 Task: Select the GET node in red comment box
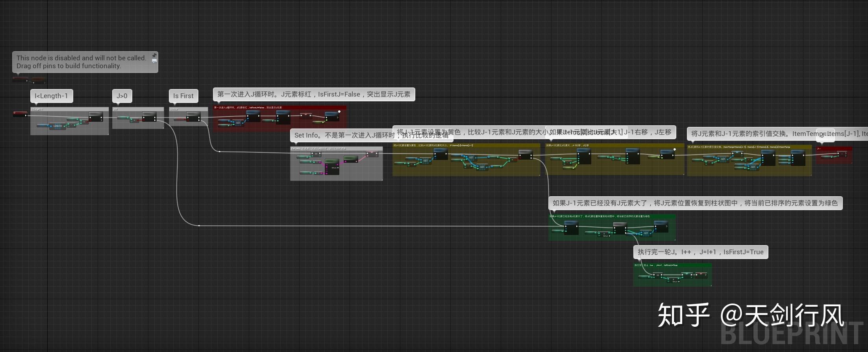click(x=238, y=123)
